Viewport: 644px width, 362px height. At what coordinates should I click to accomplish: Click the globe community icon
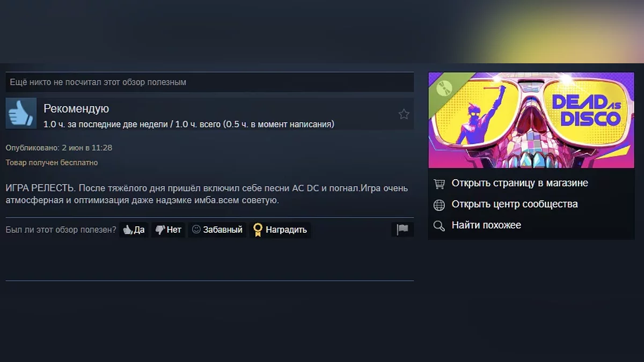coord(439,204)
